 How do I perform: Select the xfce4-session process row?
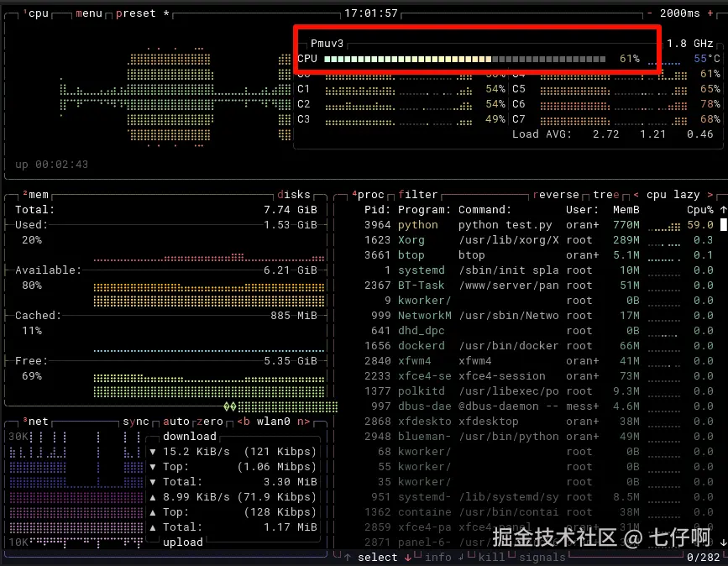click(x=538, y=376)
